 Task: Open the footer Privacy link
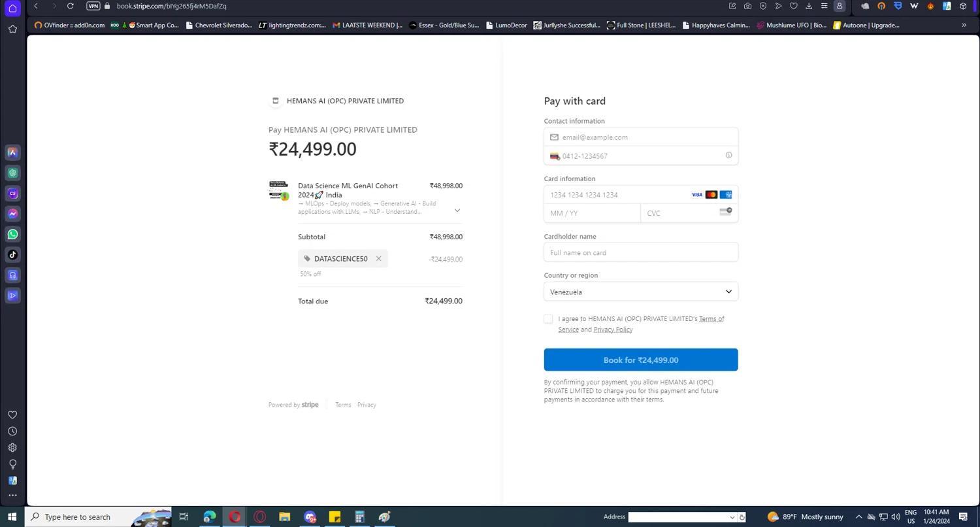(x=367, y=405)
